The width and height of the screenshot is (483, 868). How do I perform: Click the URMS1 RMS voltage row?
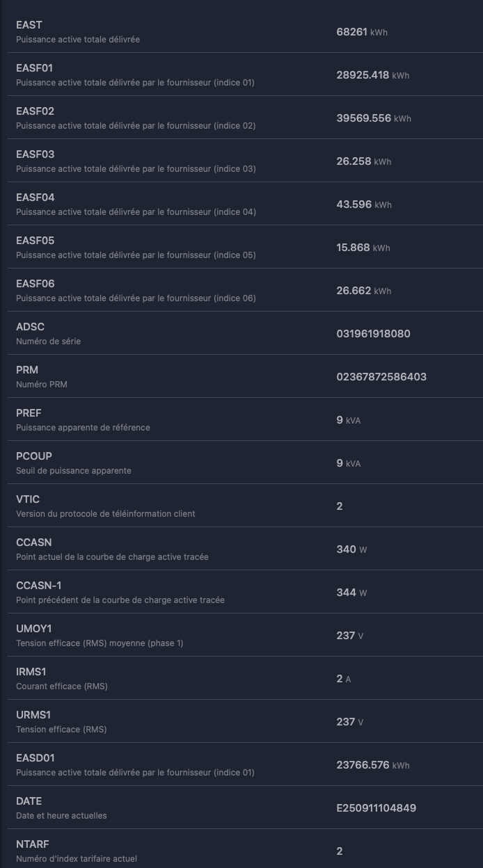[x=241, y=722]
